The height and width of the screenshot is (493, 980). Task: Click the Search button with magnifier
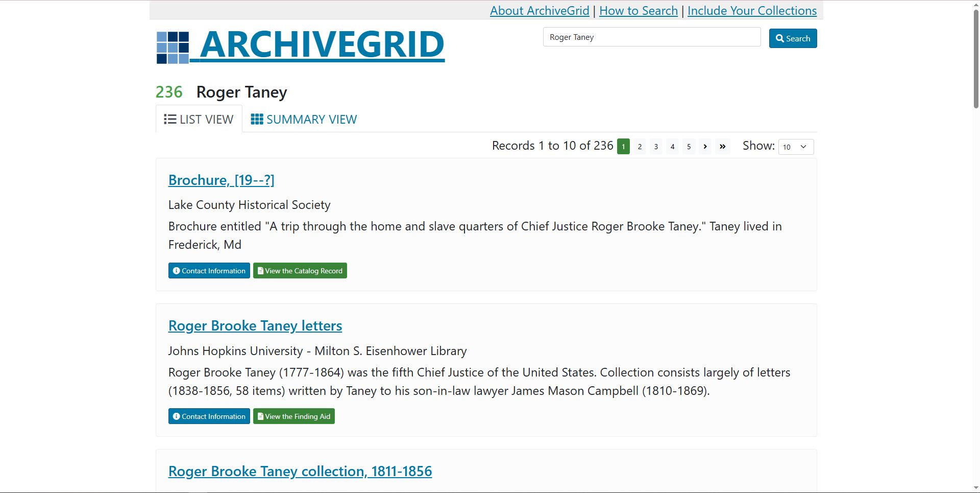tap(793, 38)
